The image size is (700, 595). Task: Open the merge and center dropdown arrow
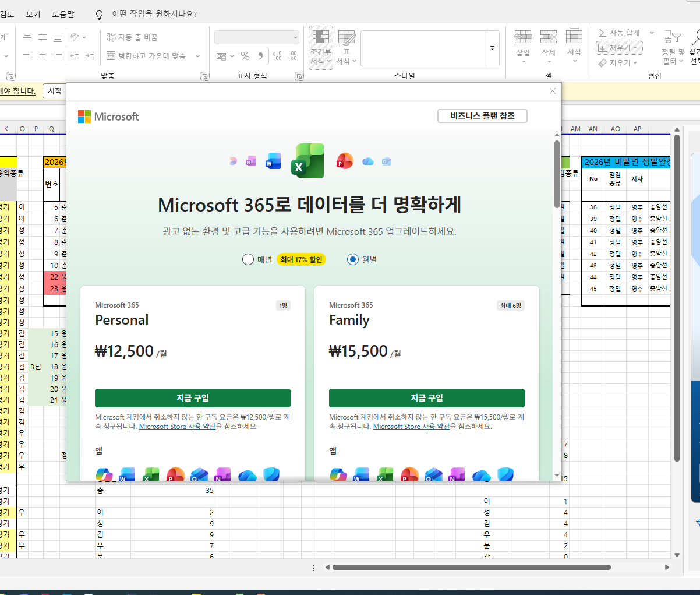pyautogui.click(x=197, y=56)
